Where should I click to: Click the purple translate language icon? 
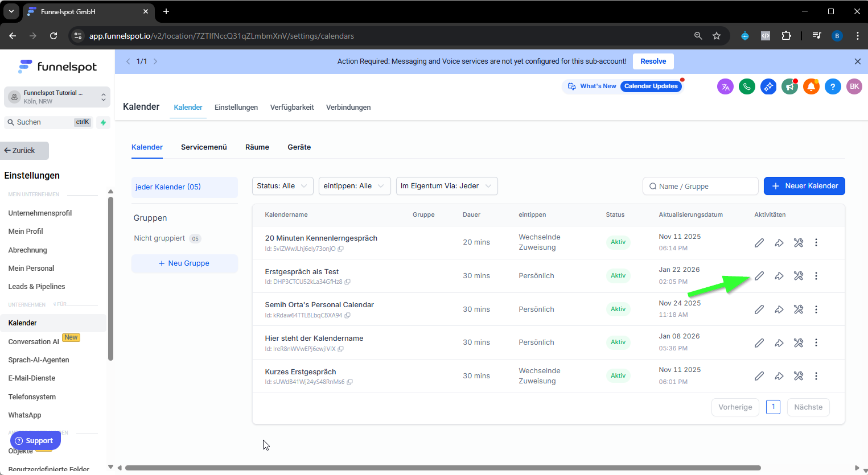pos(725,86)
